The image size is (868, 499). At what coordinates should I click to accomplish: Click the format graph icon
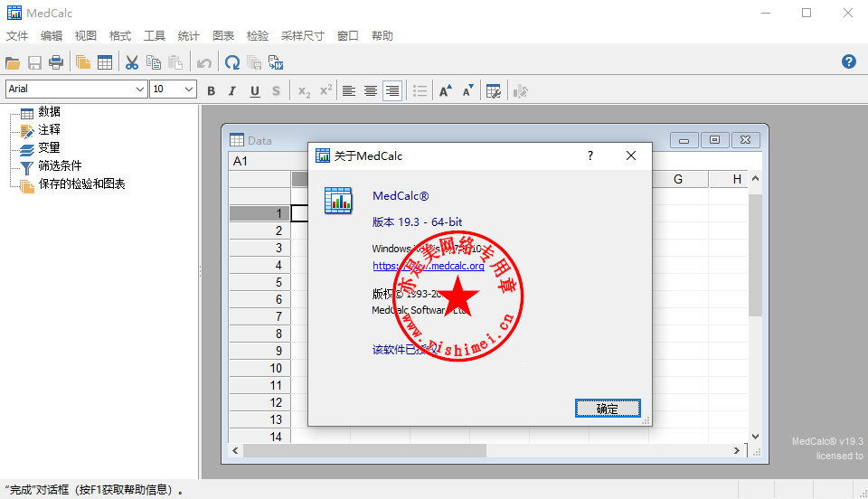point(521,91)
